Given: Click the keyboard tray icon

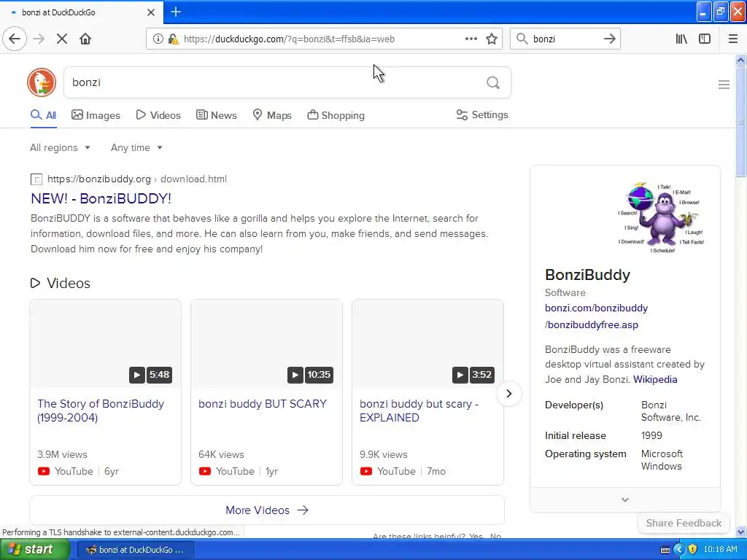Looking at the screenshot, I should (665, 550).
